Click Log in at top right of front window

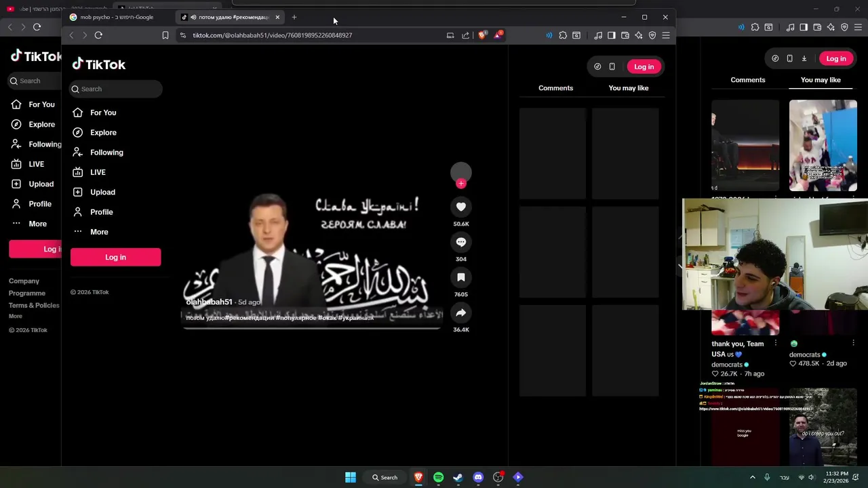pyautogui.click(x=644, y=66)
